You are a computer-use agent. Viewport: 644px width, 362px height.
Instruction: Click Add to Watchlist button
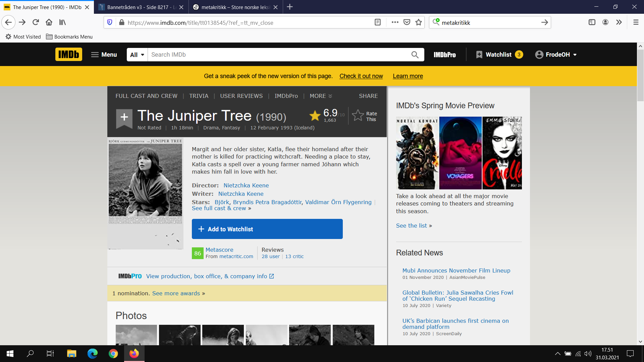pyautogui.click(x=267, y=229)
